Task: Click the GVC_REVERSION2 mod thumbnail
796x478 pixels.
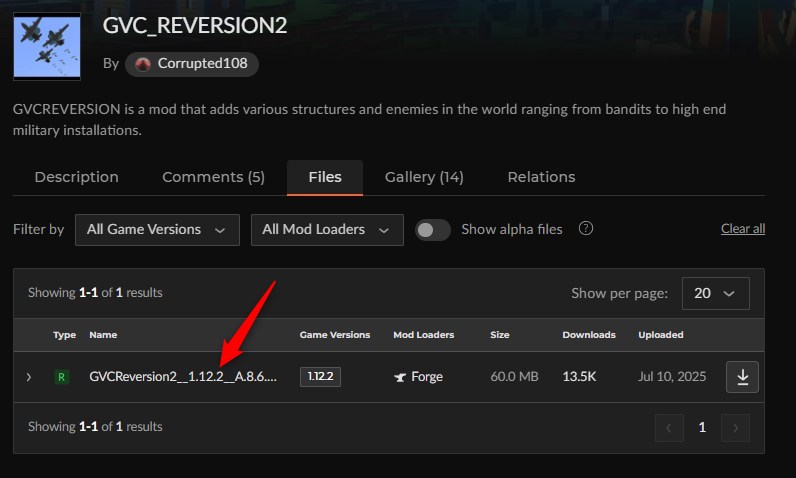Action: pyautogui.click(x=47, y=46)
